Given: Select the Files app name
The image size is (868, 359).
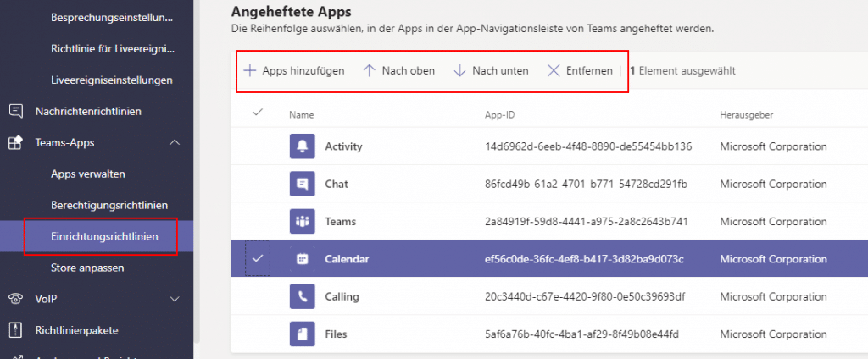Looking at the screenshot, I should (336, 334).
